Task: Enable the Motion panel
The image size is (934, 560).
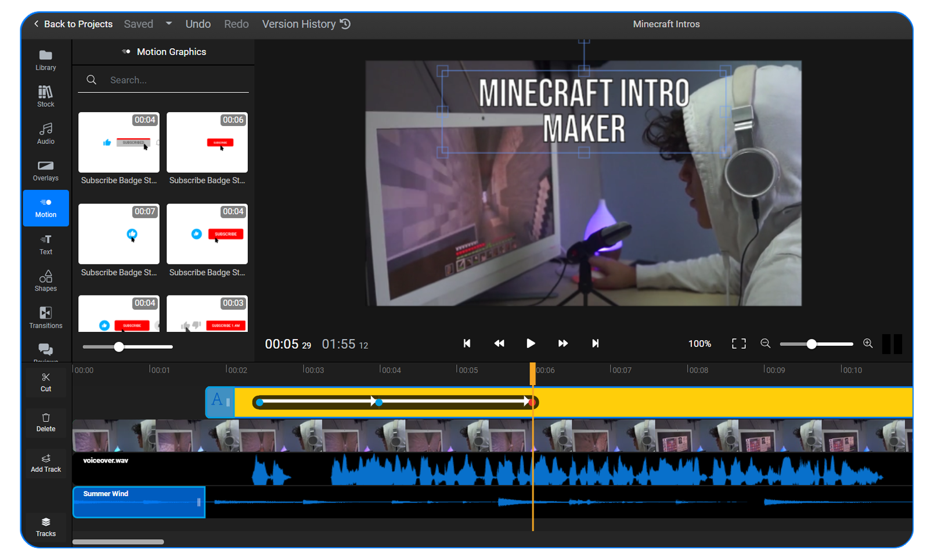Action: (x=45, y=208)
